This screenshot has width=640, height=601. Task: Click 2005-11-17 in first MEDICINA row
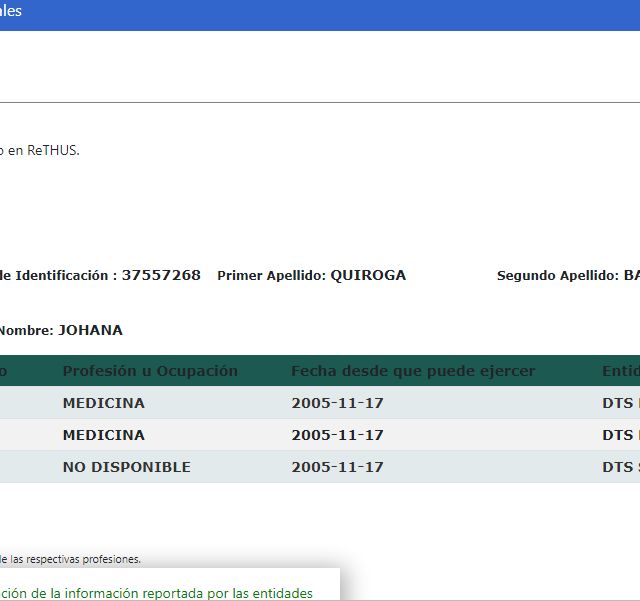pos(337,403)
